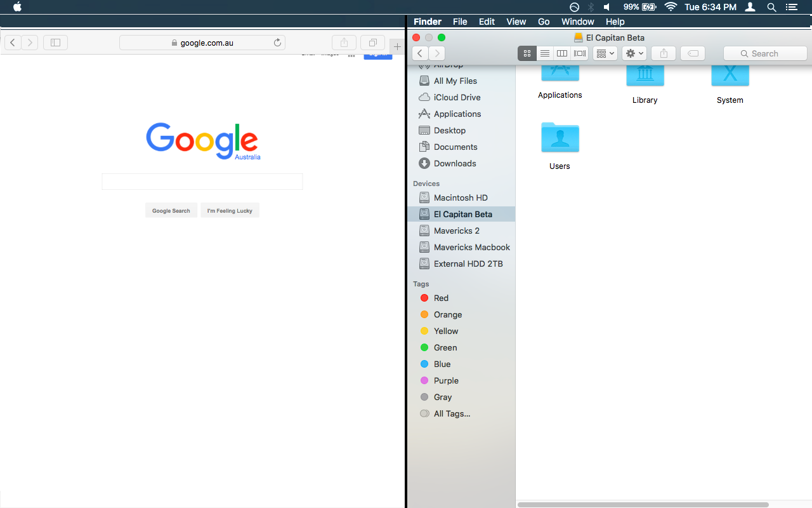Click the I'm Feeling Lucky button

(230, 211)
